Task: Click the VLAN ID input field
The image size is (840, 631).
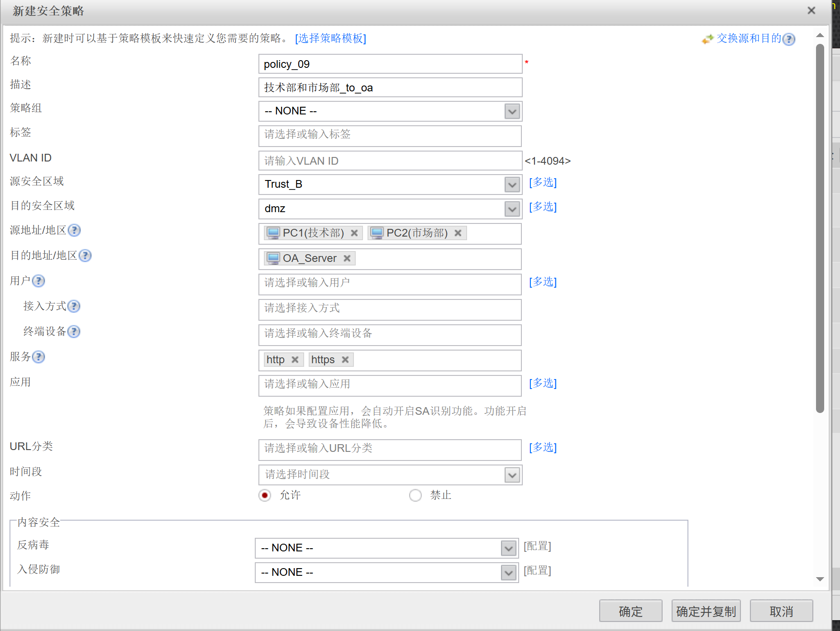Action: pyautogui.click(x=390, y=161)
